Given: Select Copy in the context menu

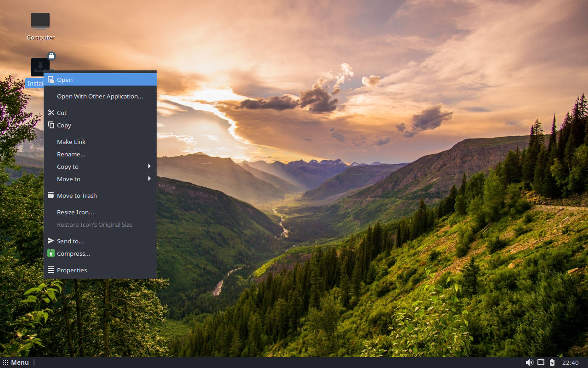Looking at the screenshot, I should [x=100, y=125].
